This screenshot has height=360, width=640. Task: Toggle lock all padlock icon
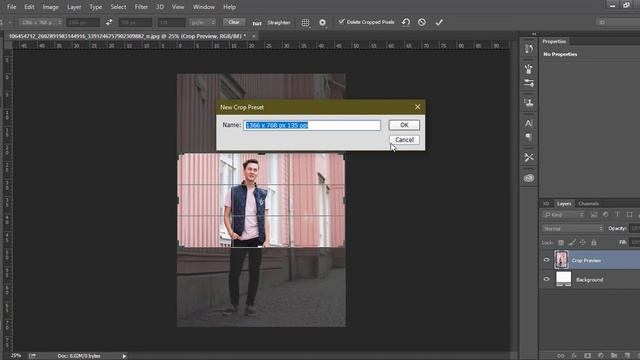click(x=594, y=242)
